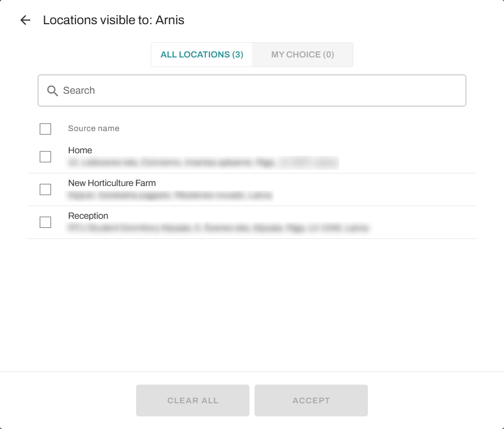Click the blurred address under Reception
This screenshot has width=504, height=429.
pos(218,228)
